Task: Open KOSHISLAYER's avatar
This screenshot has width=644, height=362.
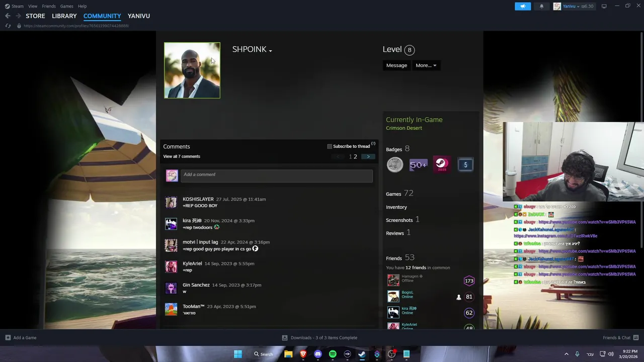Action: pos(171,202)
